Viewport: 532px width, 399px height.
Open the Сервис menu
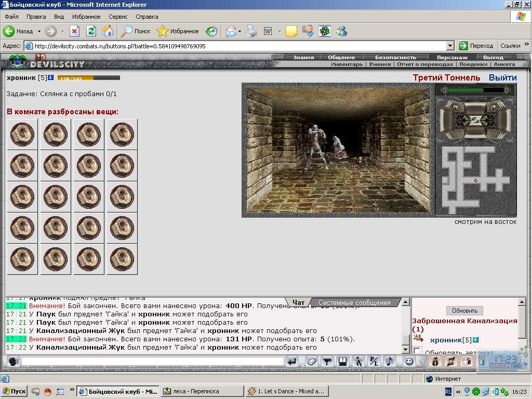click(x=118, y=17)
